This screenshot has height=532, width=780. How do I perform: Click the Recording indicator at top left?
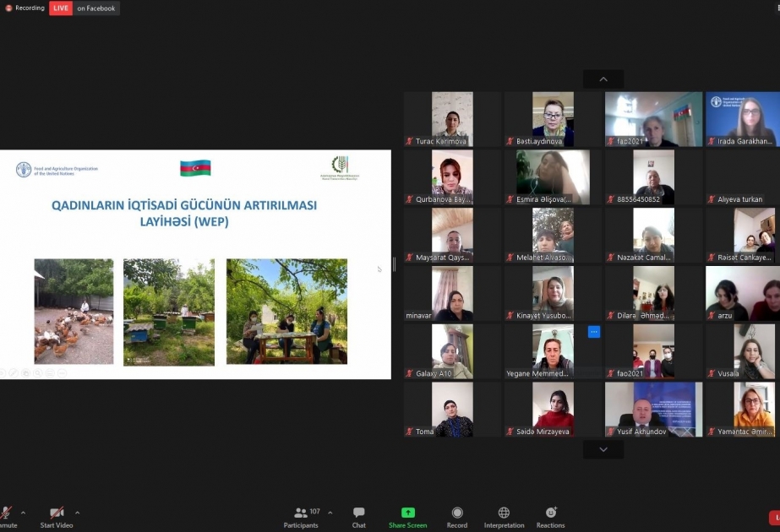coord(25,8)
